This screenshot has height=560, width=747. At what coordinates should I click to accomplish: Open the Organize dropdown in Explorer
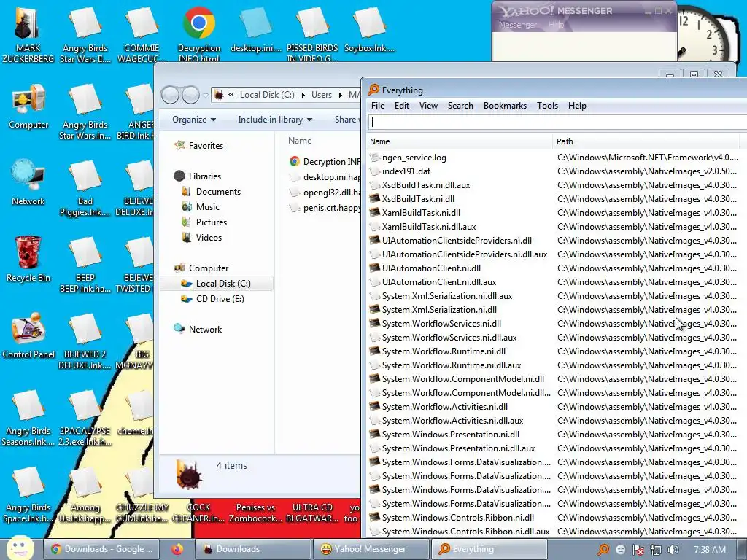click(x=194, y=120)
